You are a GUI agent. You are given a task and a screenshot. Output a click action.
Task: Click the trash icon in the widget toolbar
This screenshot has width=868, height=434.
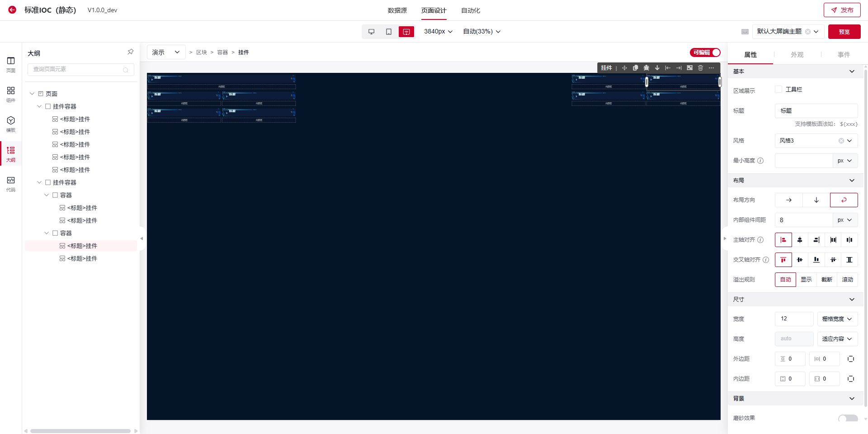click(x=700, y=68)
